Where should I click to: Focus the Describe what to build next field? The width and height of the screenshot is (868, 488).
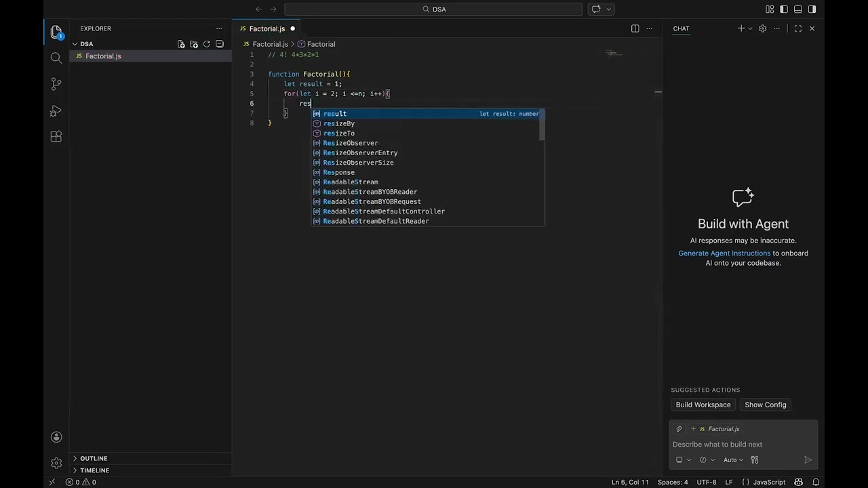pos(743,445)
